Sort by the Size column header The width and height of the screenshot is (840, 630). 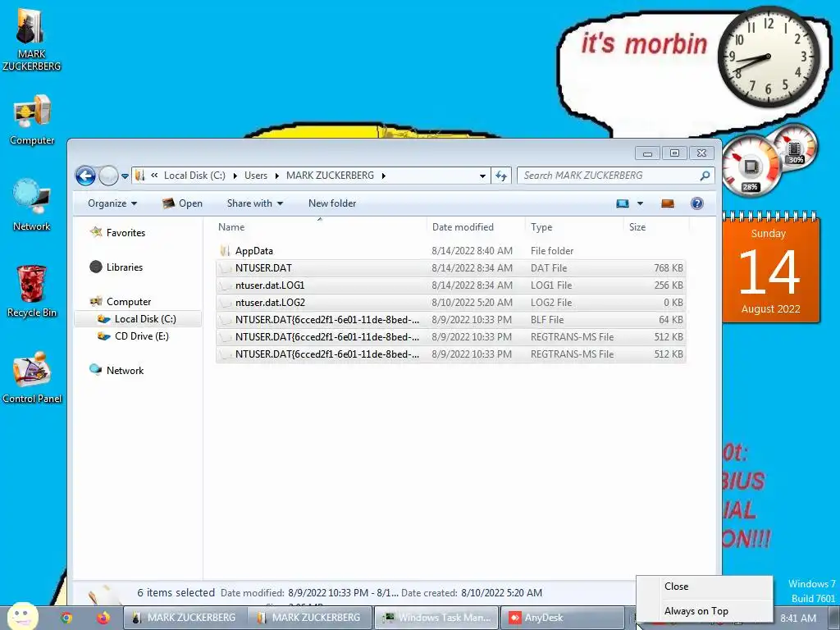pyautogui.click(x=656, y=227)
